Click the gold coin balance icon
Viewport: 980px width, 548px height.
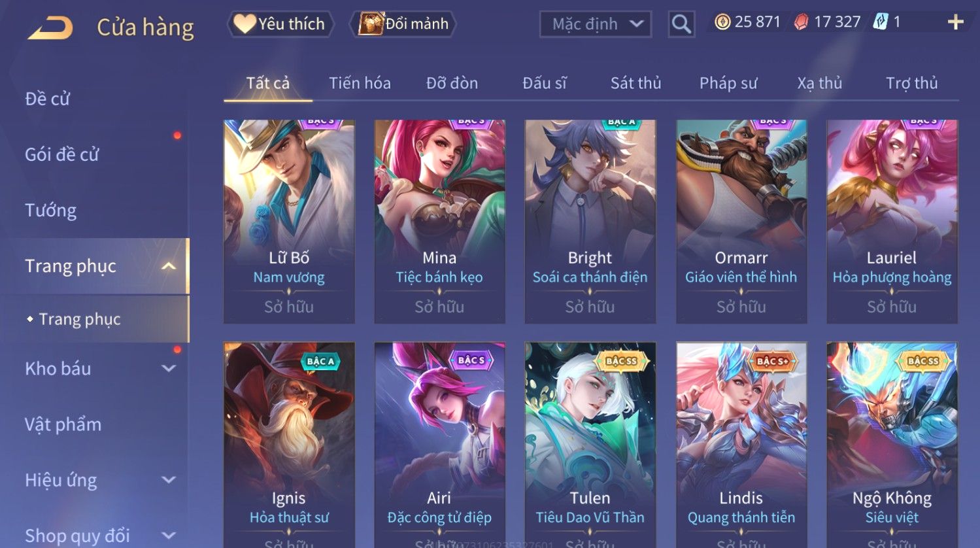click(722, 22)
